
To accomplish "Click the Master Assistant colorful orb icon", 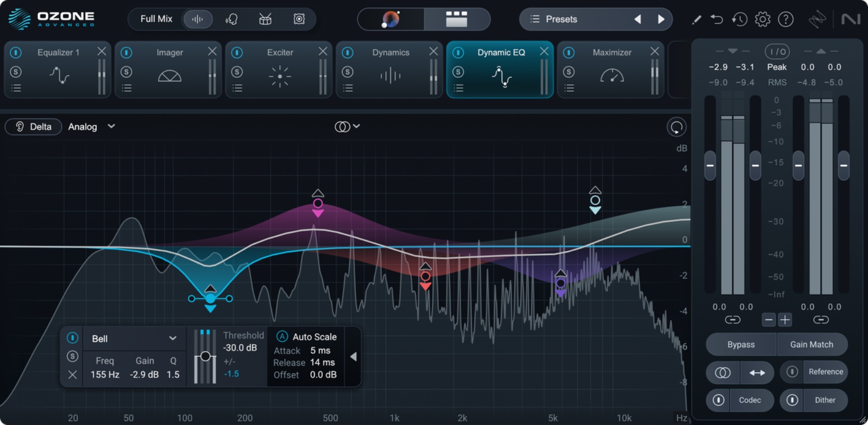I will 391,20.
